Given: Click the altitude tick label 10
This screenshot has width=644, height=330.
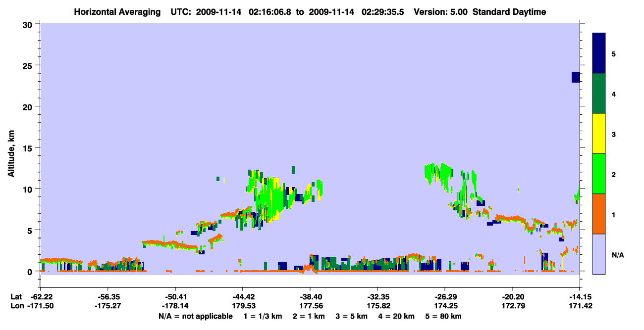Looking at the screenshot, I should coord(29,189).
